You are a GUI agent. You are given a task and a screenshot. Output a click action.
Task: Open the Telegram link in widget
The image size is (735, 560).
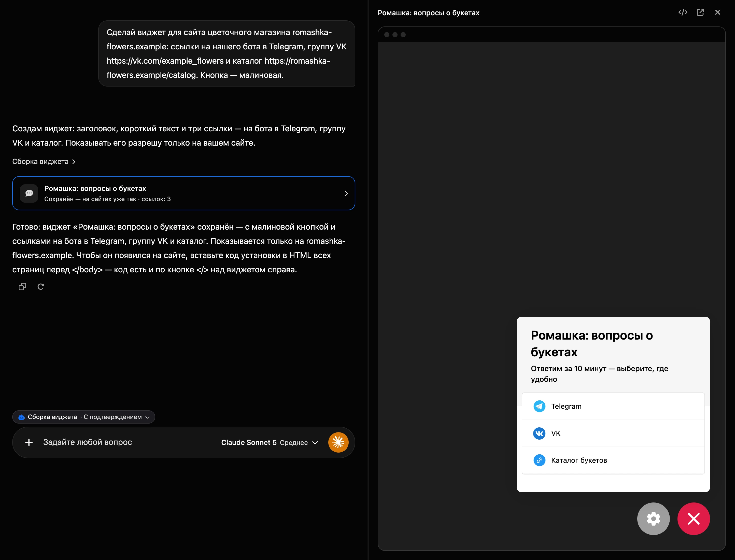(x=613, y=406)
